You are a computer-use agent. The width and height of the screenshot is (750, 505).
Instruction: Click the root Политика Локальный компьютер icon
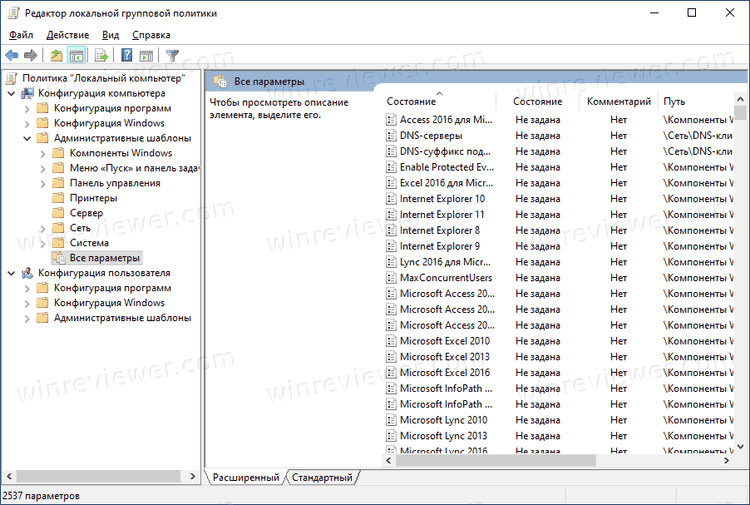tap(11, 78)
